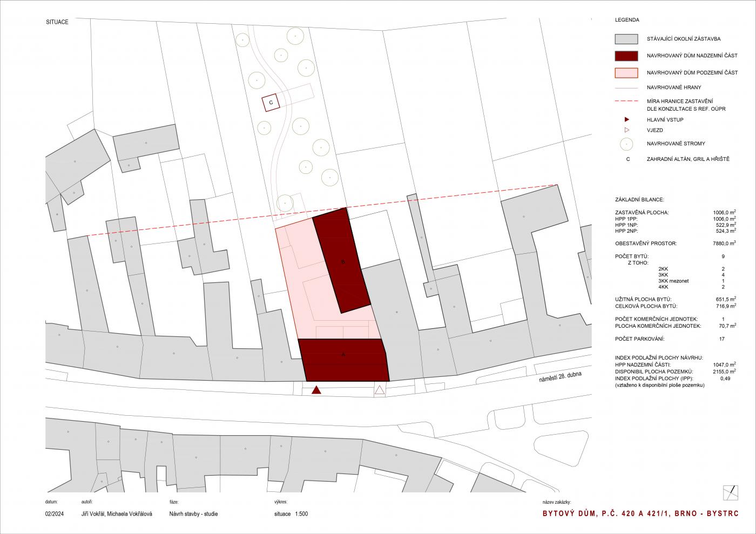This screenshot has width=756, height=534.
Task: Click the PLOCHA KOMERČNÍCH JEDNOTEK value 70,7 m2
Action: [x=726, y=326]
